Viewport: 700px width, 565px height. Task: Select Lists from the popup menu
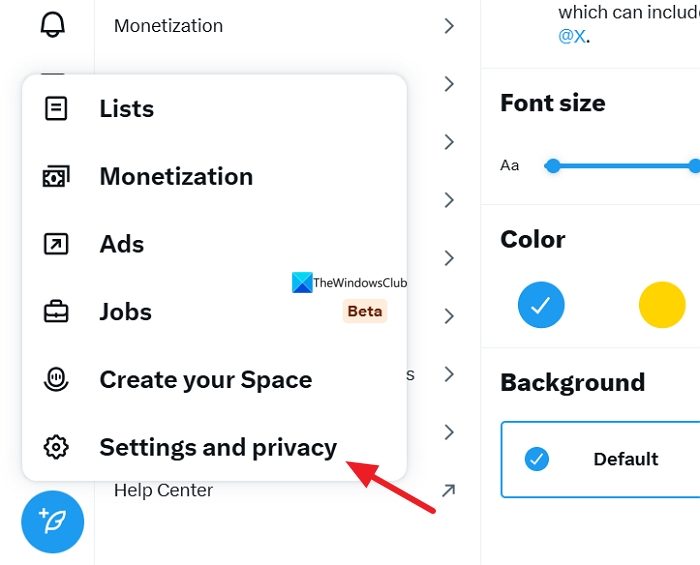[127, 108]
